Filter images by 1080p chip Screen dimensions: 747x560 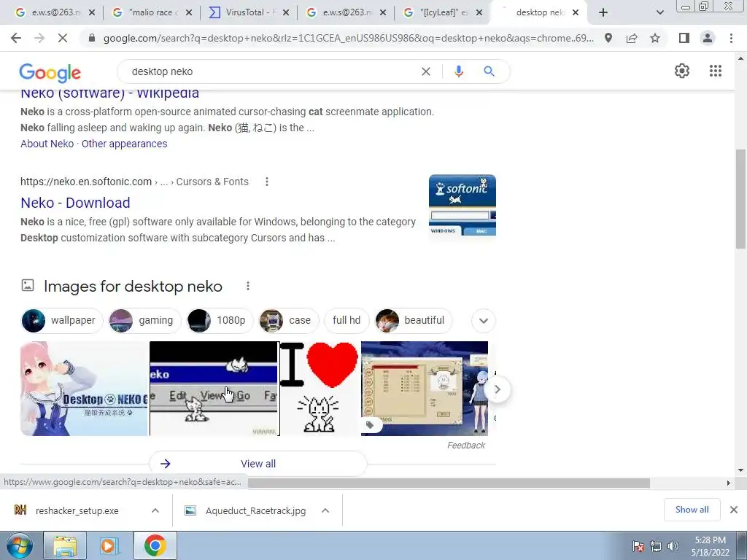coord(220,321)
